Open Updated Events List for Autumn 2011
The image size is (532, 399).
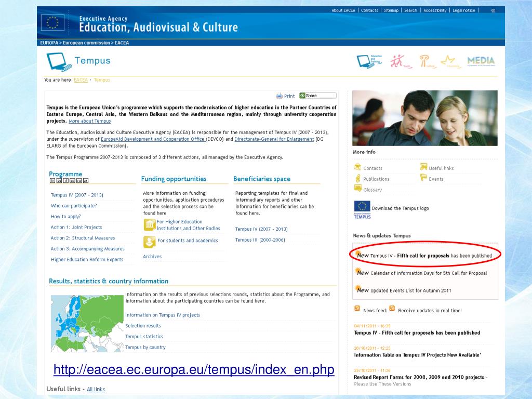(x=410, y=290)
